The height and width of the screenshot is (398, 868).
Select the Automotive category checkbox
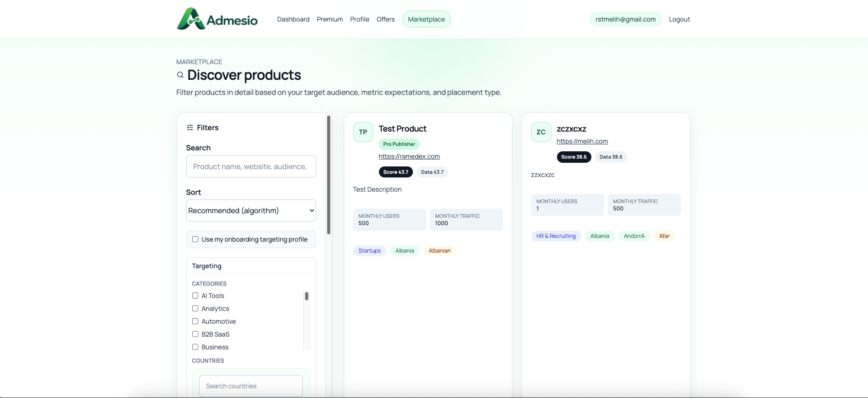pos(195,321)
